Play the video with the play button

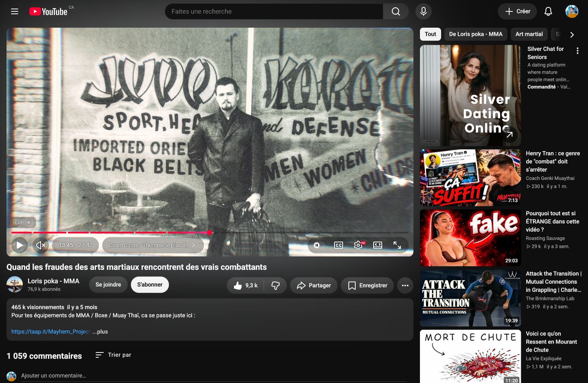(20, 245)
